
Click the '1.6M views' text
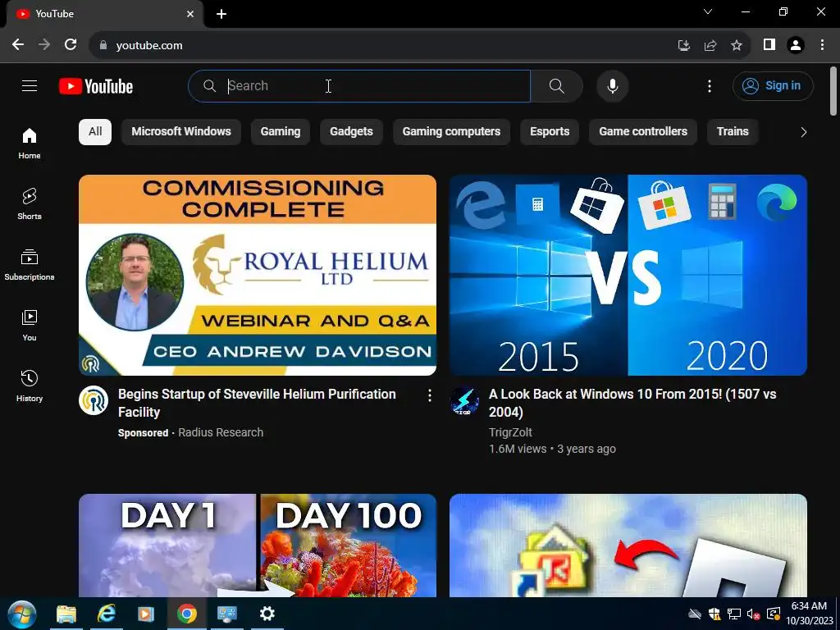pos(518,449)
